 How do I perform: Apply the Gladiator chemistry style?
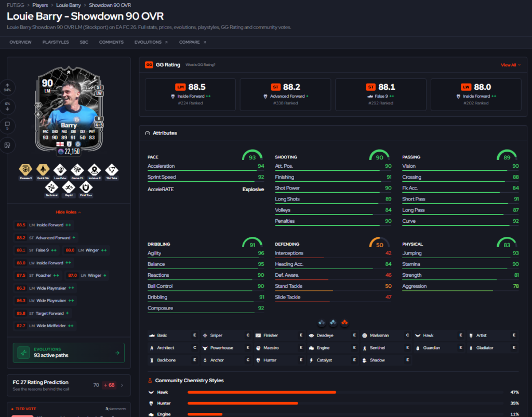click(x=493, y=348)
